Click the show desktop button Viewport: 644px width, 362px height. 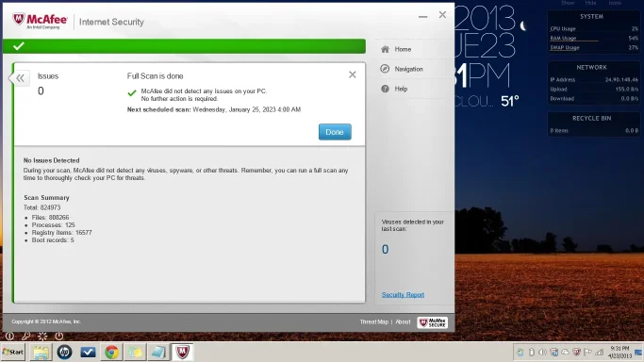point(638,353)
